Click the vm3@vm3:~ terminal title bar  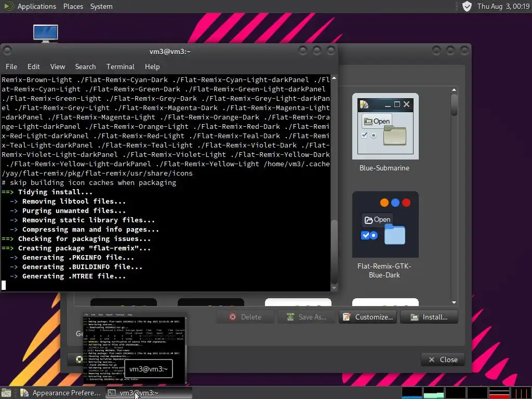click(170, 51)
